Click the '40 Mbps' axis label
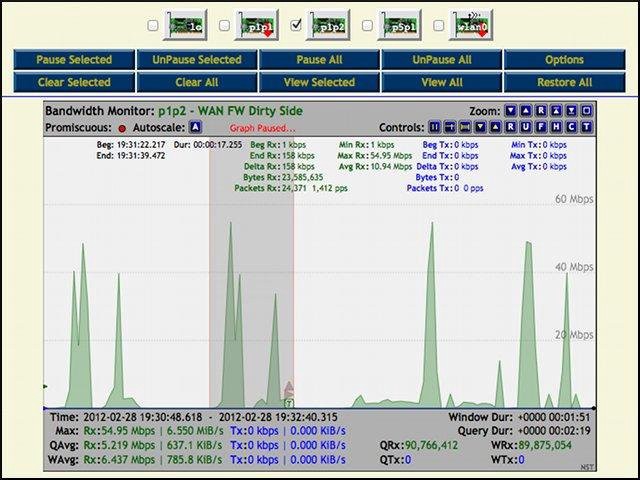 point(574,267)
